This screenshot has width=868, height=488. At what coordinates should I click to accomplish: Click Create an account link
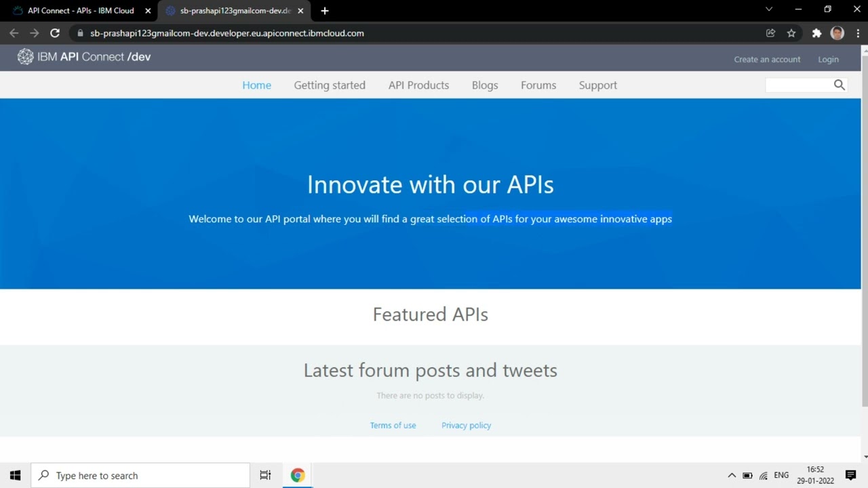click(767, 59)
